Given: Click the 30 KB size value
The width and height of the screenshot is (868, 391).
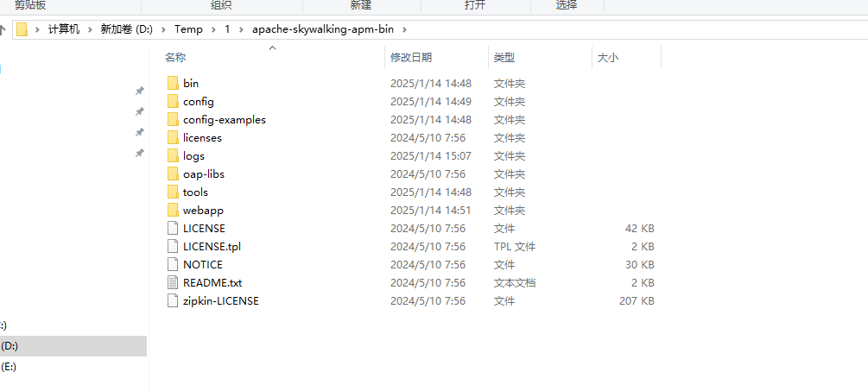Looking at the screenshot, I should point(640,265).
